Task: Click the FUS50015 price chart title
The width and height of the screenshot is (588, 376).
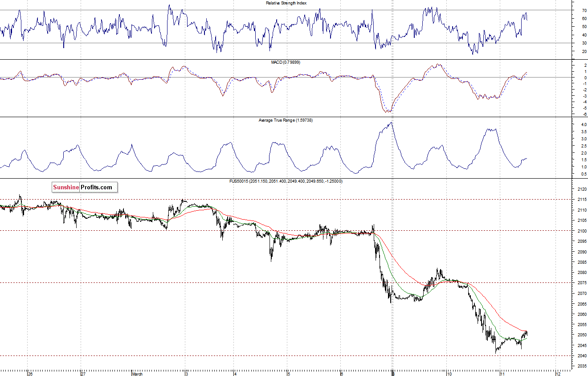Action: (x=286, y=181)
